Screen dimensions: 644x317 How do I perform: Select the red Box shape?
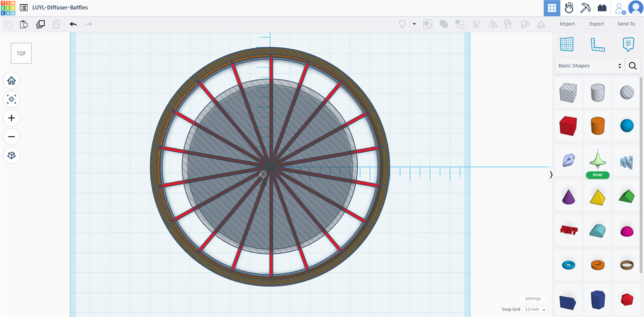[568, 126]
